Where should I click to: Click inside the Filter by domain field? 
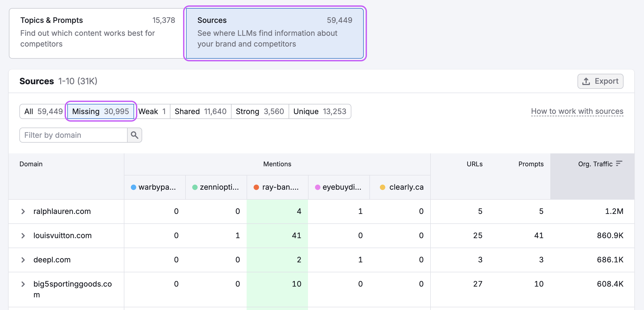pos(73,135)
